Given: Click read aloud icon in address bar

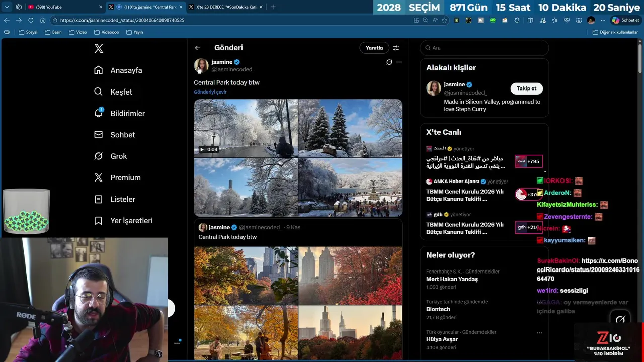Looking at the screenshot, I should point(435,20).
